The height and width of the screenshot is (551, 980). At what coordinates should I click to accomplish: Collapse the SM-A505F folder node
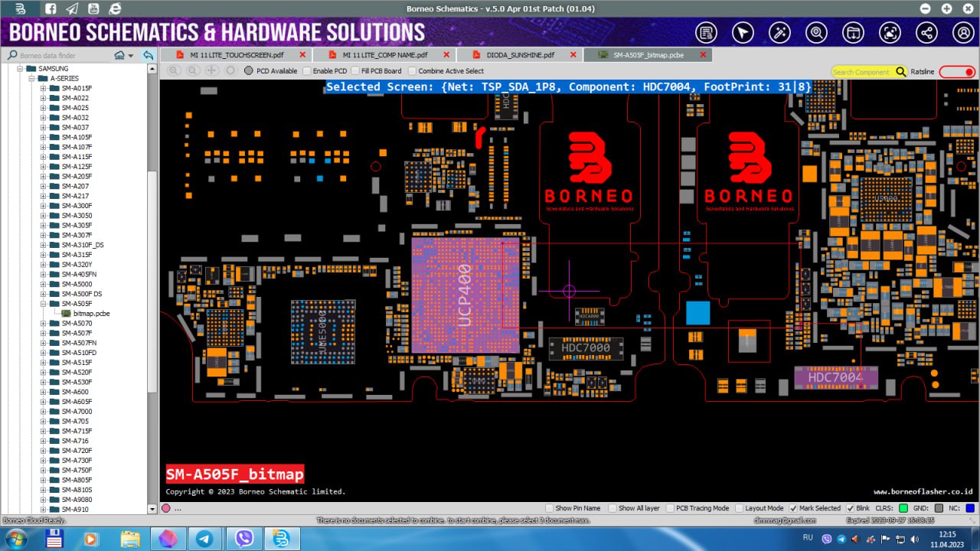pos(43,304)
